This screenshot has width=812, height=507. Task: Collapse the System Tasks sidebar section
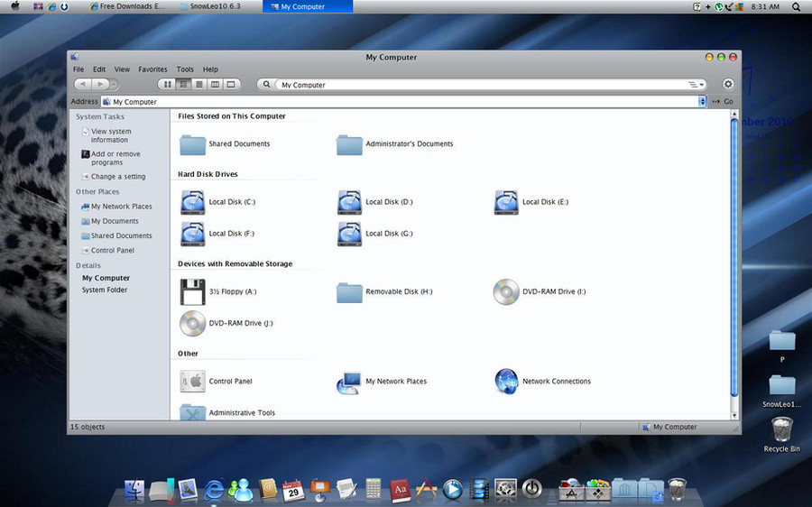pyautogui.click(x=100, y=117)
